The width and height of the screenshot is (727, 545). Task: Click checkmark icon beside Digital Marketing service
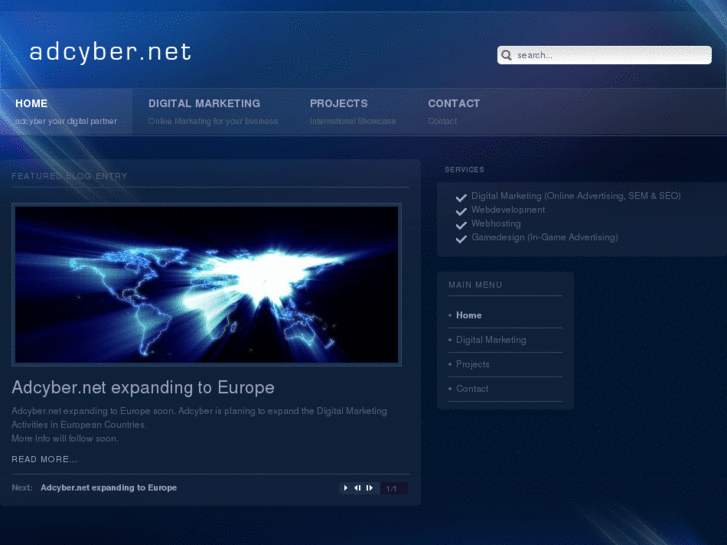point(461,198)
